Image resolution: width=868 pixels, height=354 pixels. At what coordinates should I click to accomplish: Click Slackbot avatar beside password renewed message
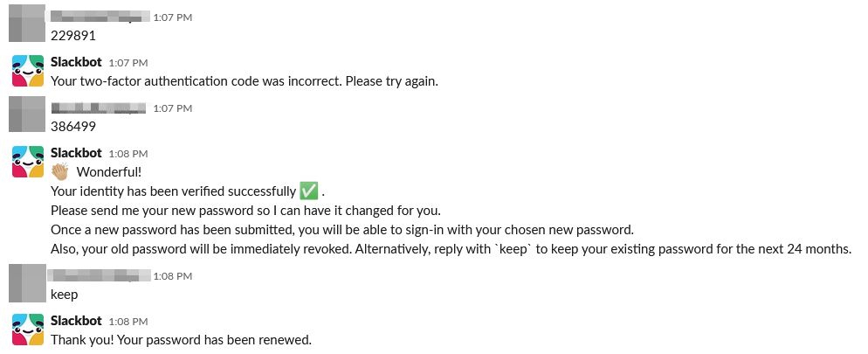pos(28,330)
